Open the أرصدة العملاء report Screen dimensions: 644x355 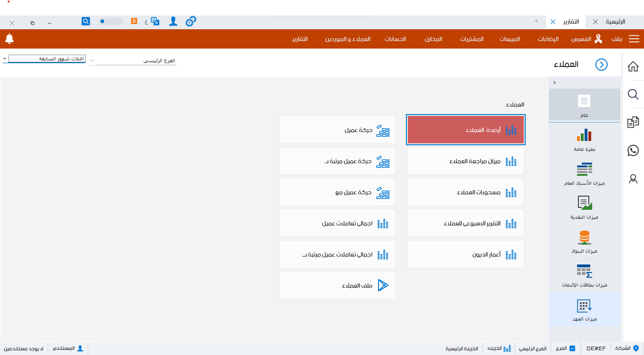[x=466, y=130]
